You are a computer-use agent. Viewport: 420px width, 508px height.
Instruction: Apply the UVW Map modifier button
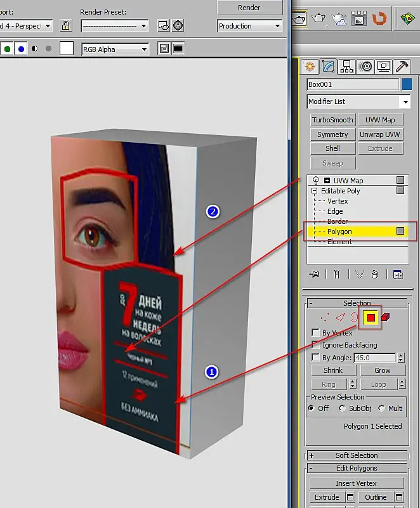(x=381, y=120)
